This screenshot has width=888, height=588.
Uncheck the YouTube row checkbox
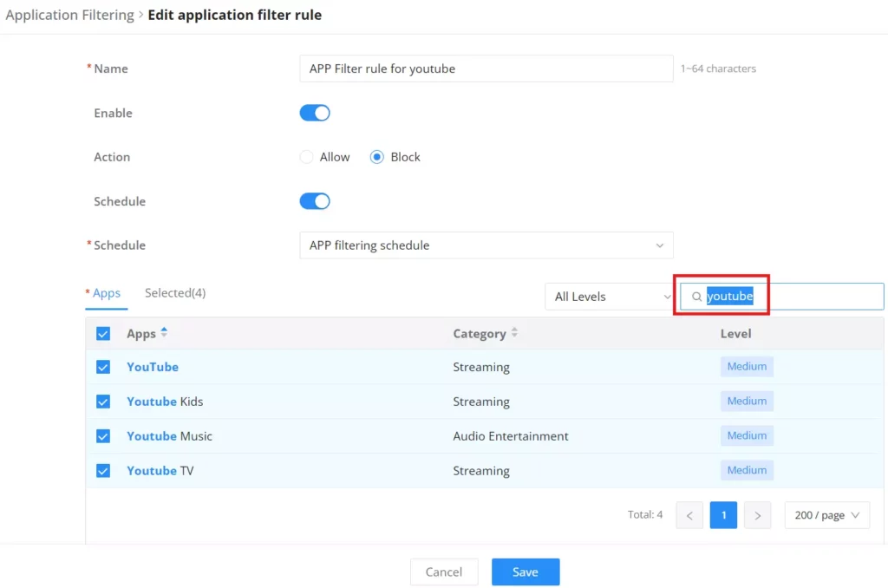click(x=103, y=367)
